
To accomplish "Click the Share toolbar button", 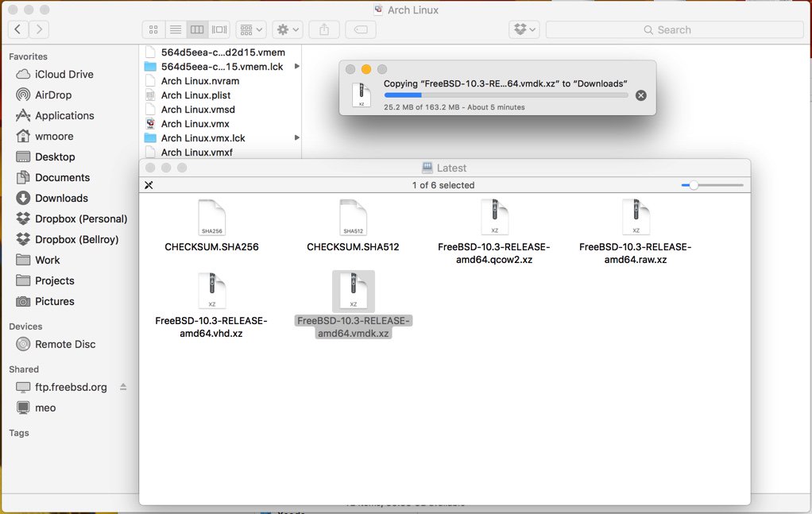I will point(324,29).
